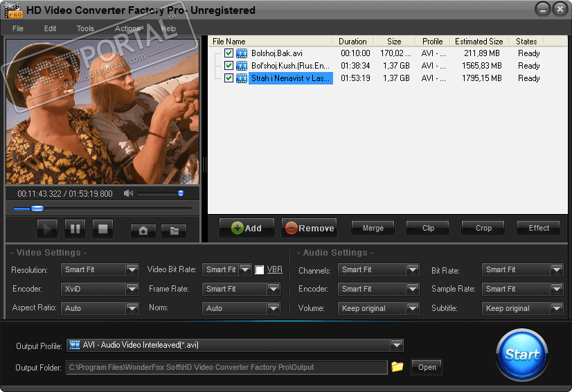Screen dimensions: 572x392
Task: Click the video preview frame
Action: (102, 112)
